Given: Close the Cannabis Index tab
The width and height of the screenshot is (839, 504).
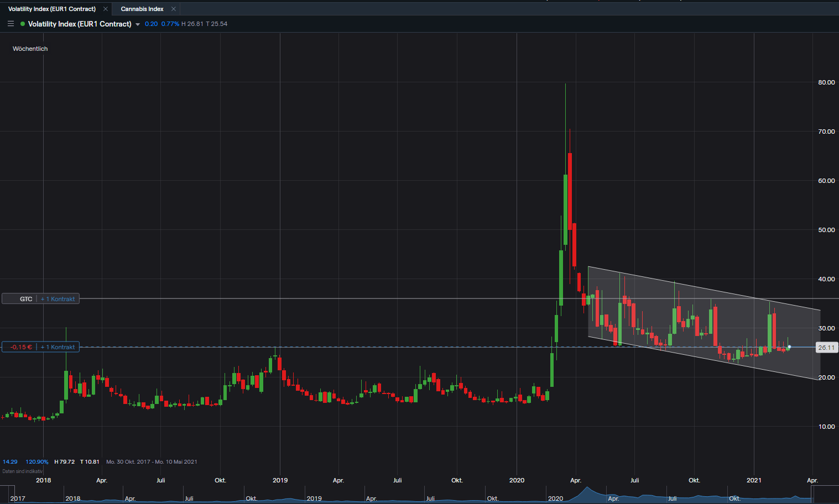Looking at the screenshot, I should (x=174, y=9).
